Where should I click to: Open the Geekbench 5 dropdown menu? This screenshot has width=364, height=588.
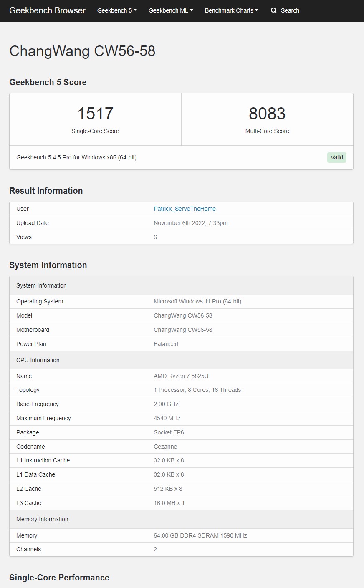click(x=117, y=10)
